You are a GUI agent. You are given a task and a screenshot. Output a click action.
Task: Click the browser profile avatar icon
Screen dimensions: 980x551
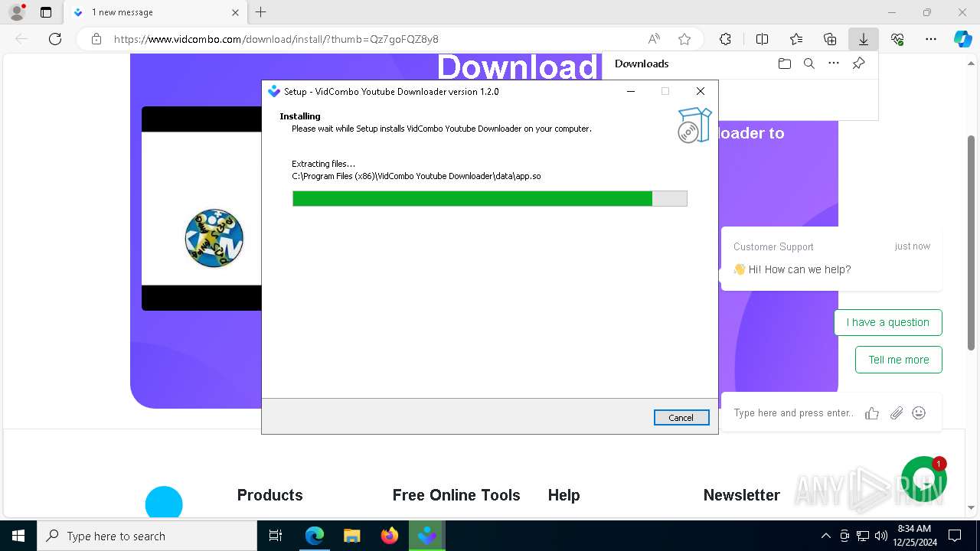[17, 12]
